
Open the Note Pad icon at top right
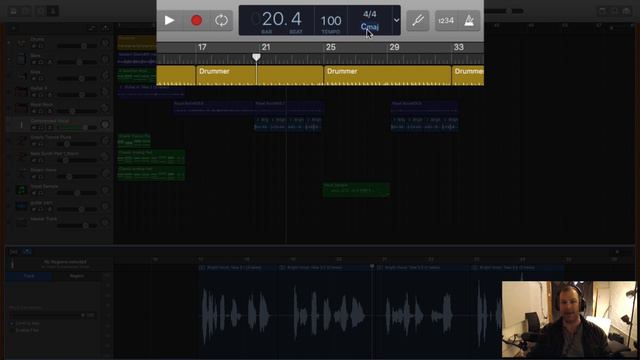(x=602, y=11)
